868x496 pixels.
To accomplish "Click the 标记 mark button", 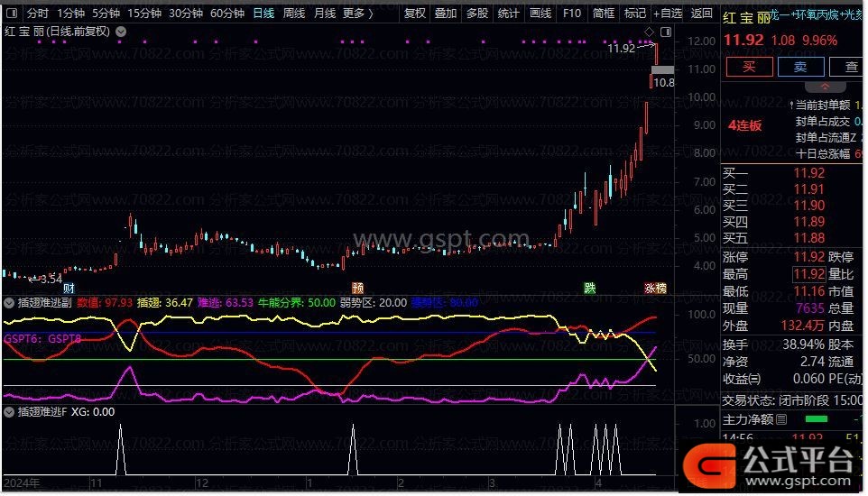I will tap(635, 13).
